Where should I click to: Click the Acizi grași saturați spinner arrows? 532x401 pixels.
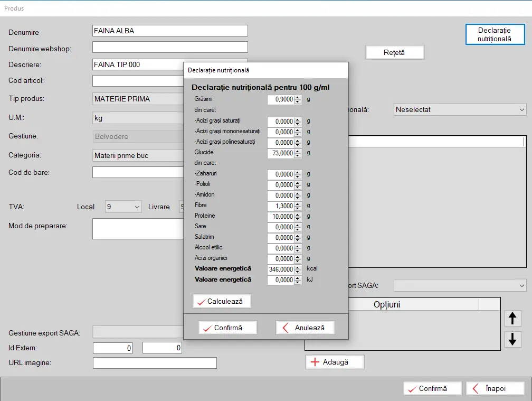click(298, 122)
